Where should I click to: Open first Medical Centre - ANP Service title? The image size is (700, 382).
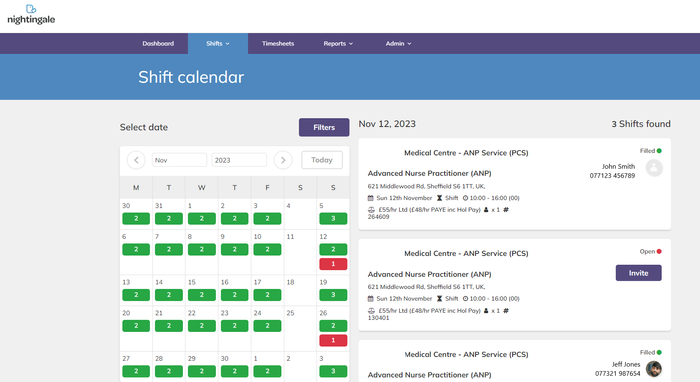click(x=466, y=153)
